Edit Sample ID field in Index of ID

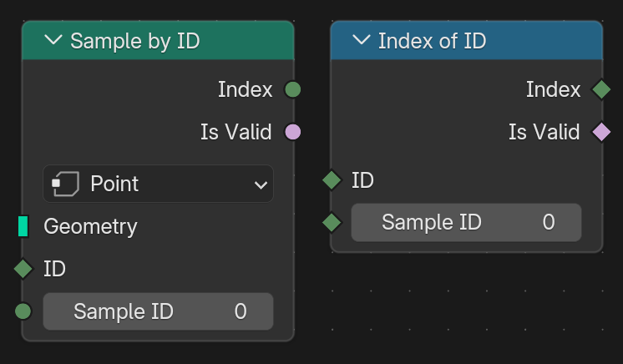pyautogui.click(x=466, y=223)
